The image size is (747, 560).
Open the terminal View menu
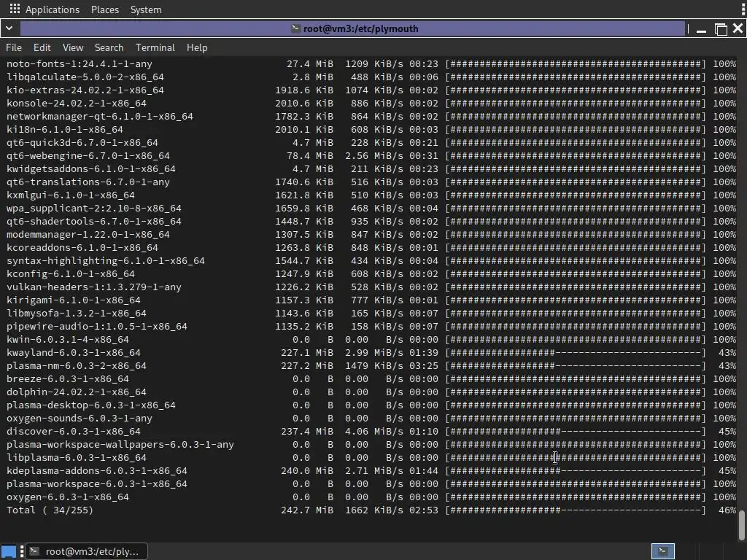[x=73, y=47]
